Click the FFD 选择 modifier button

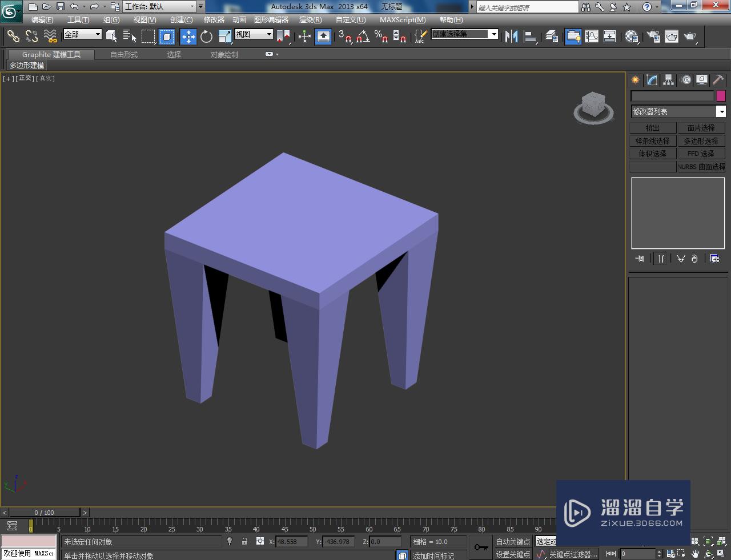point(701,154)
